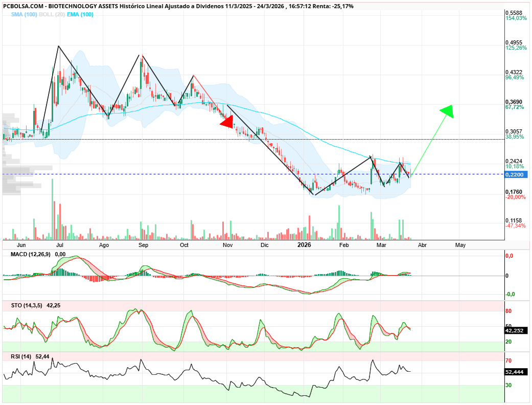Click the red arrow marker near November
The width and height of the screenshot is (532, 405).
pos(227,122)
